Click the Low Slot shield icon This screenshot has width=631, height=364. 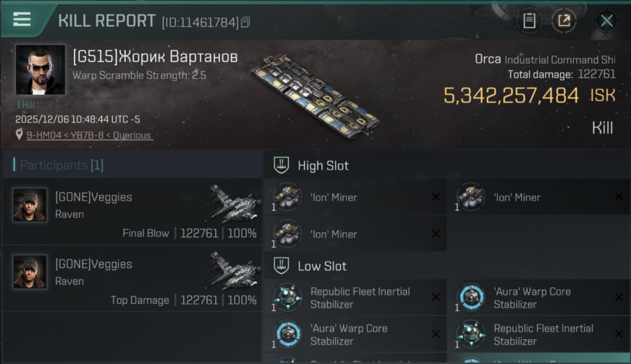pyautogui.click(x=282, y=266)
